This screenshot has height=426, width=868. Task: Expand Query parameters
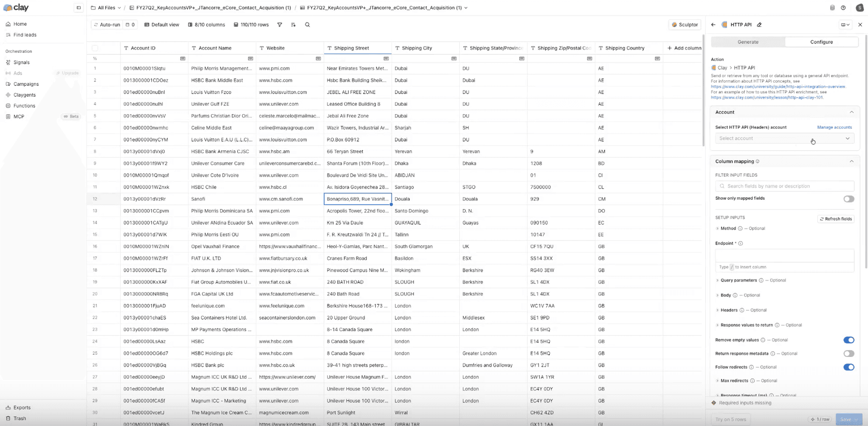717,280
